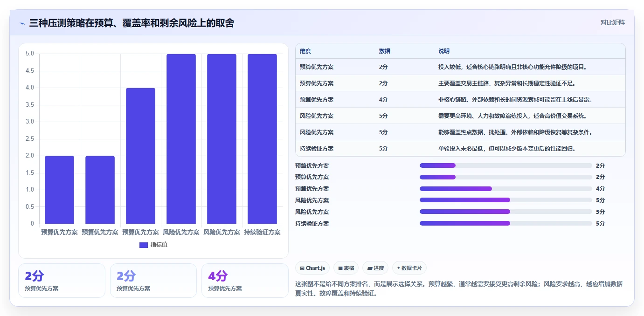
Task: Click the 持续验证方案 bar in the chart
Action: (x=262, y=139)
